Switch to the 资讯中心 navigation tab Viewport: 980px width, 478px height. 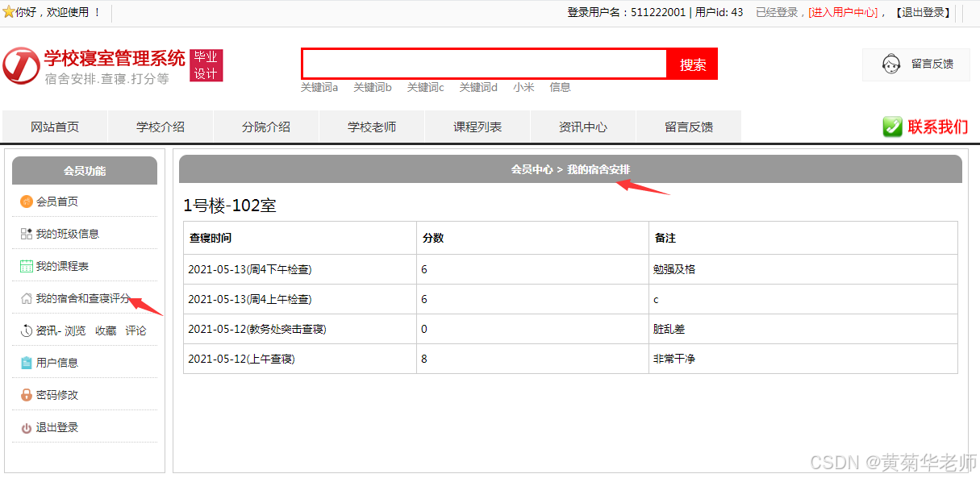coord(582,127)
